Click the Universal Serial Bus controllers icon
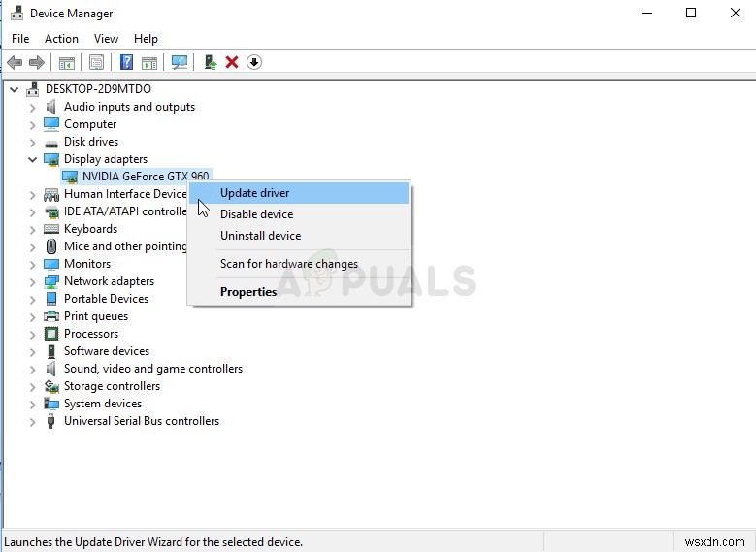This screenshot has height=552, width=756. 50,421
